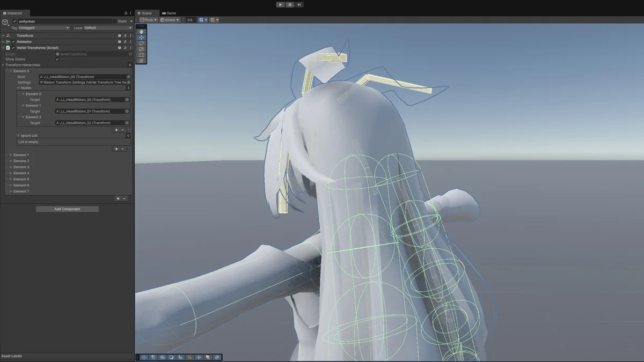Open the Tag dropdown showing Untagged

(45, 28)
